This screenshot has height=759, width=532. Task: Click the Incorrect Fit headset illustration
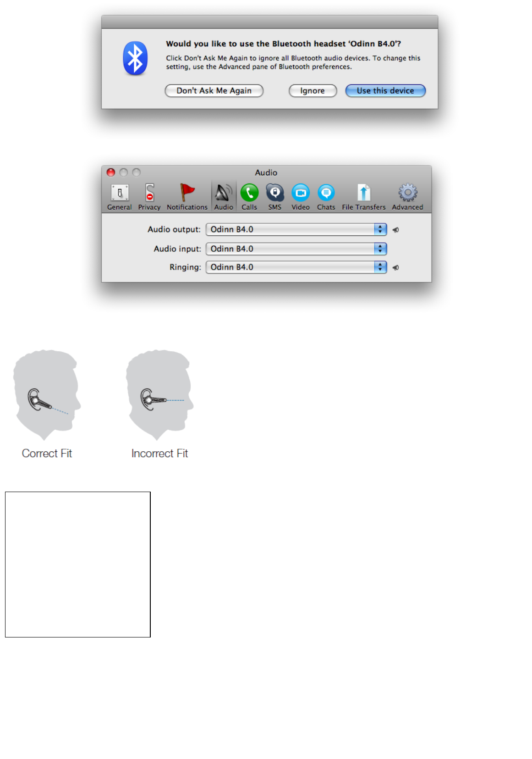pos(159,395)
